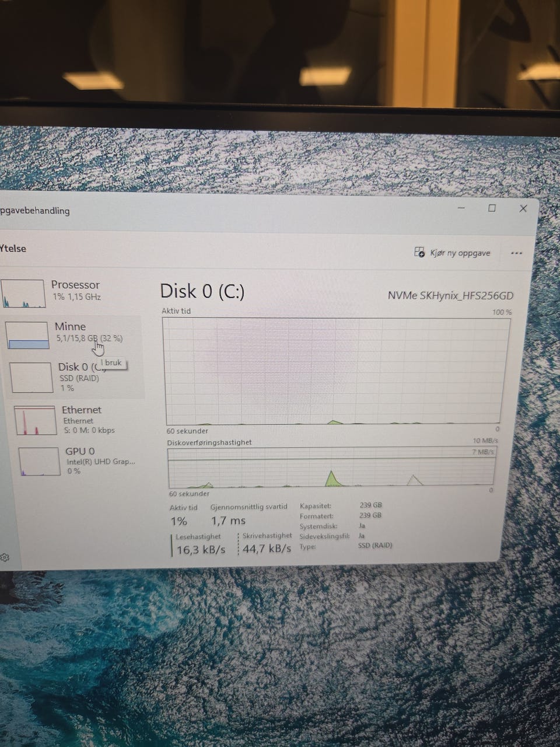The width and height of the screenshot is (560, 747).
Task: Click the Diskoverføringshastighet graph
Action: click(x=332, y=467)
